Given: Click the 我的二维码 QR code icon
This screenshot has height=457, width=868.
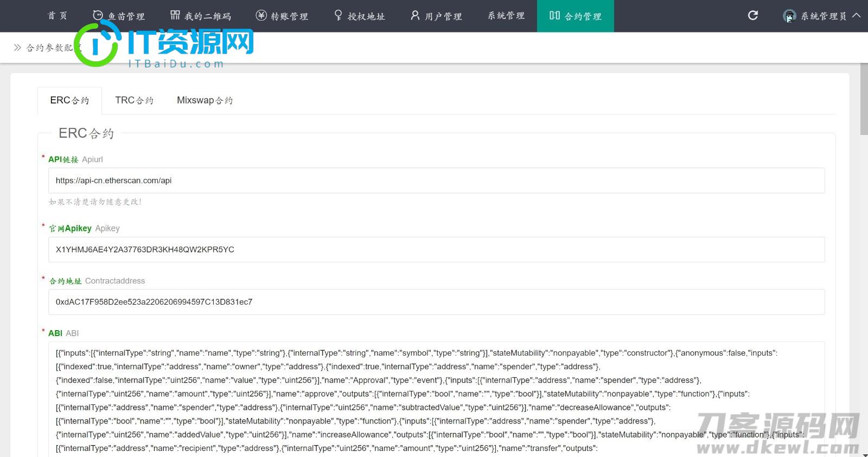Looking at the screenshot, I should click(x=175, y=15).
